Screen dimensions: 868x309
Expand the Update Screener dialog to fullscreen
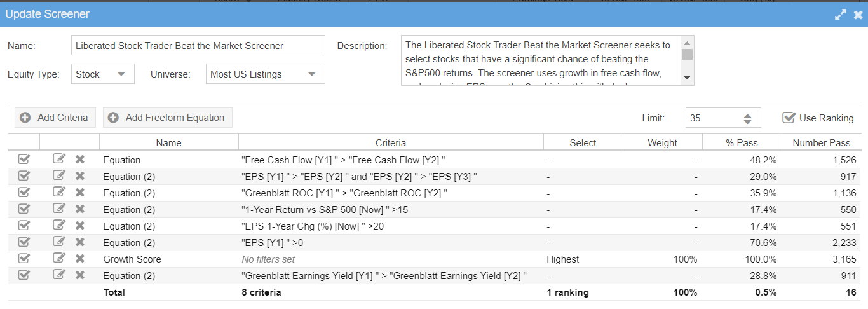pyautogui.click(x=841, y=14)
